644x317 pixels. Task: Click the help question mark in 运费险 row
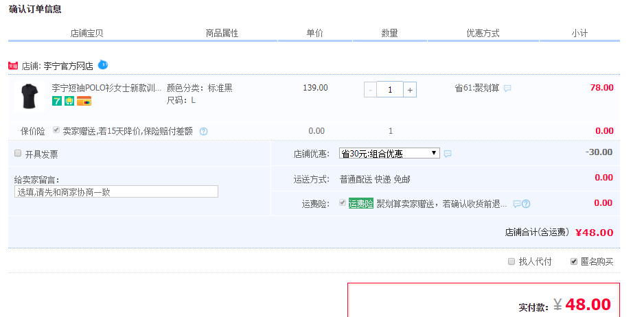[526, 204]
